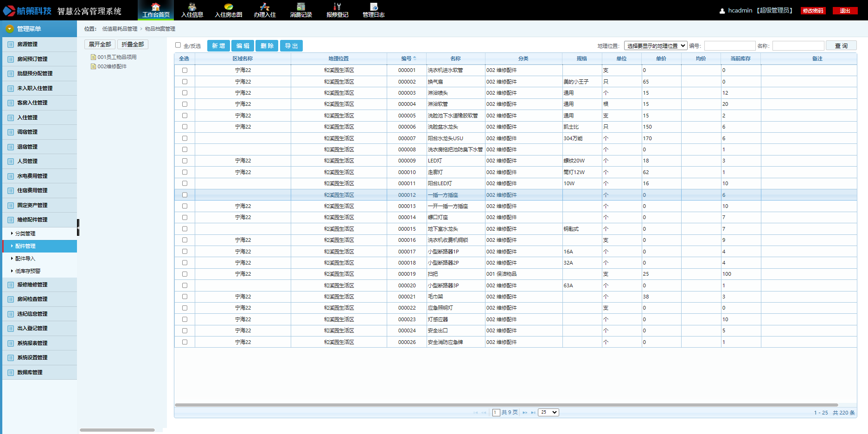Screen dimensions: 868x434
Task: Open the 地理位置 dropdown
Action: tap(655, 46)
